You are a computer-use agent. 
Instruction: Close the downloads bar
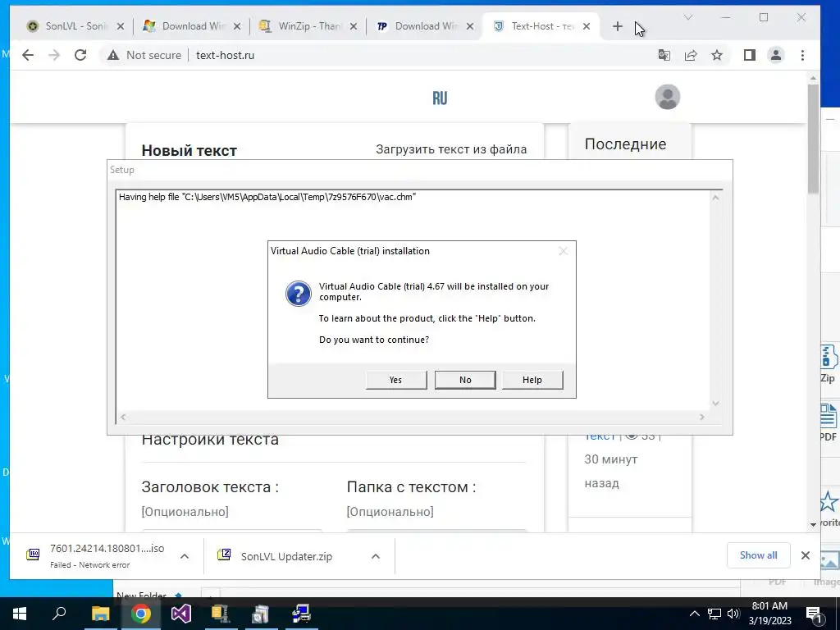coord(806,555)
